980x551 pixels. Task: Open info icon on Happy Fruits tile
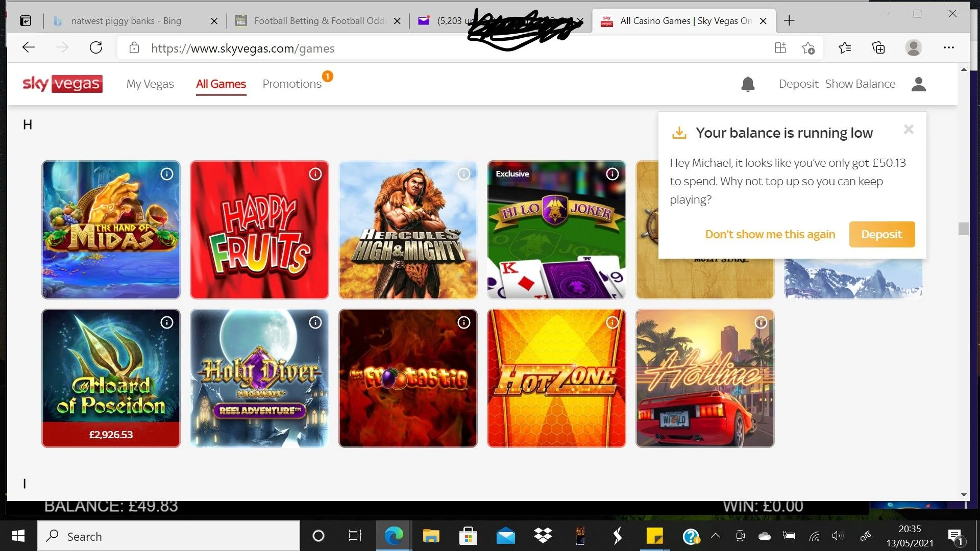315,174
